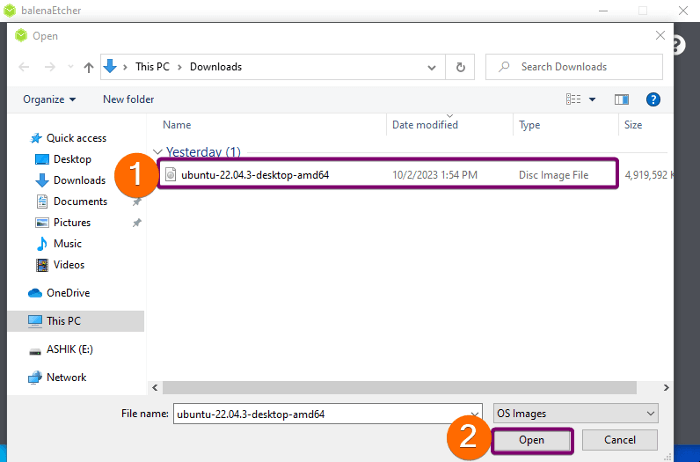Click This PC in address path

click(x=152, y=67)
